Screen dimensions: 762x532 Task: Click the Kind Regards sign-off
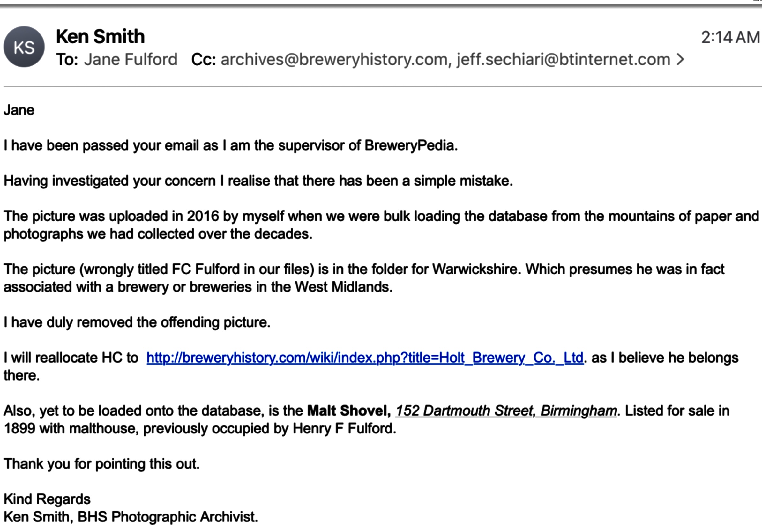pyautogui.click(x=47, y=499)
